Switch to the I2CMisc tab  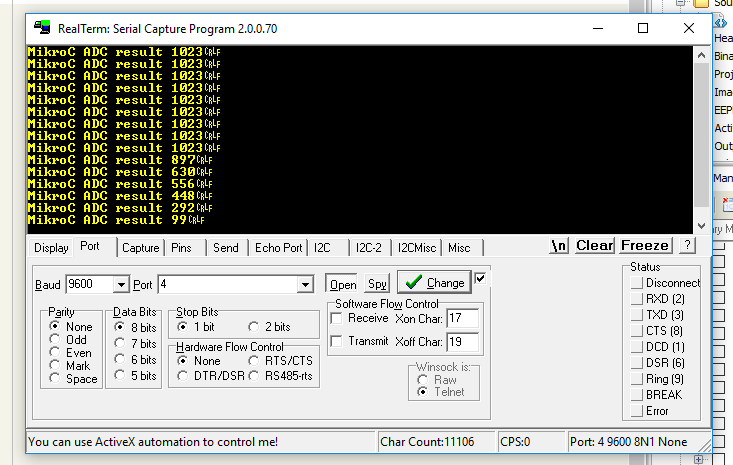pyautogui.click(x=417, y=248)
